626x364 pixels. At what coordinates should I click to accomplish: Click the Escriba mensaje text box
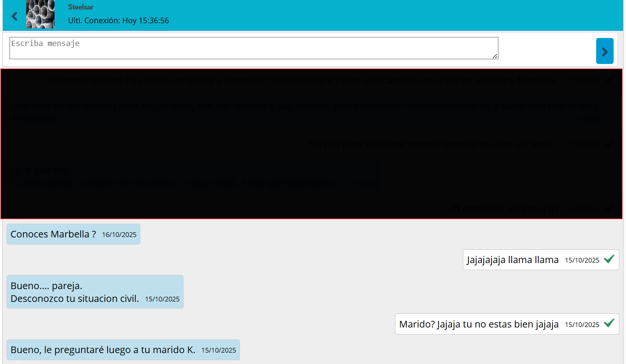254,48
